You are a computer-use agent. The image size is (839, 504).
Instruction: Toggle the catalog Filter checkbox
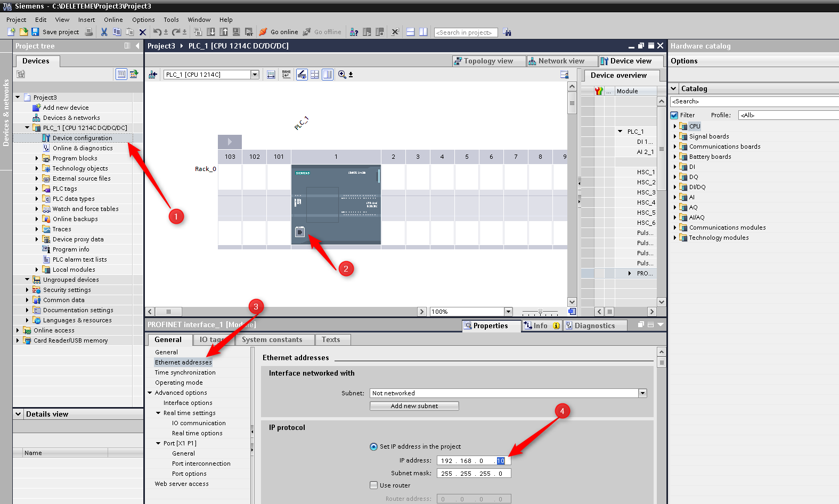(x=674, y=115)
